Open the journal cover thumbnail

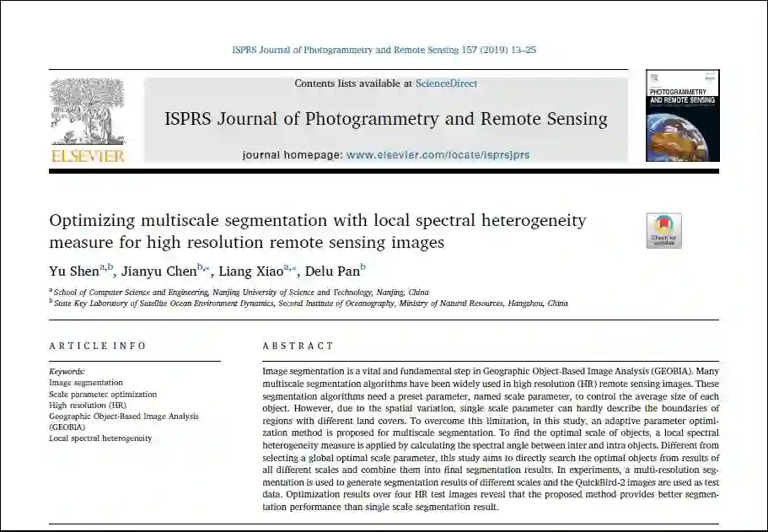pos(682,116)
